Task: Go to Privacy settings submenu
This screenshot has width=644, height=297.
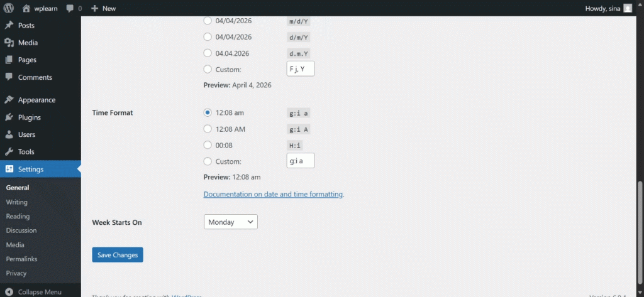Action: 16,273
